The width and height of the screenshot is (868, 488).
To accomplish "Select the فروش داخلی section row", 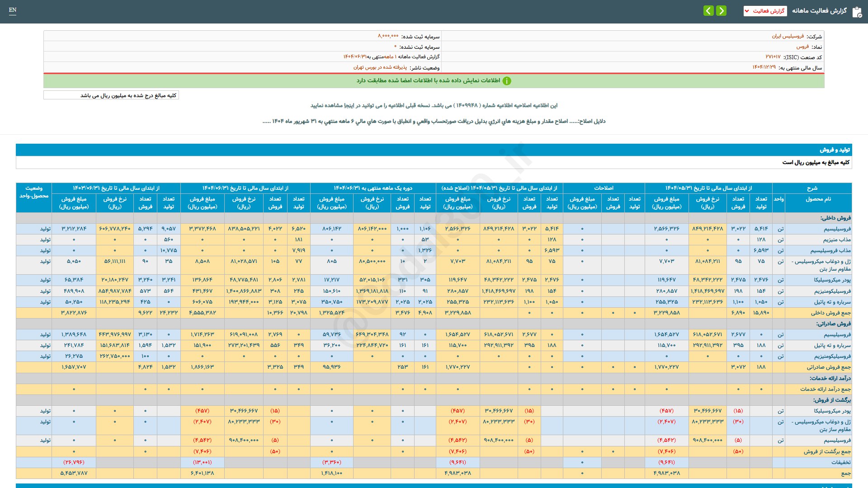I will [x=835, y=218].
